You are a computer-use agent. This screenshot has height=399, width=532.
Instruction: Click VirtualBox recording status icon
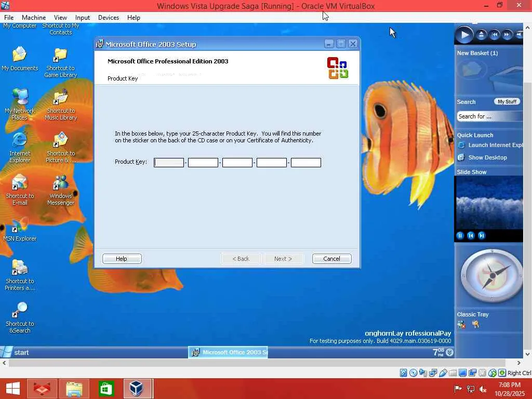click(472, 373)
